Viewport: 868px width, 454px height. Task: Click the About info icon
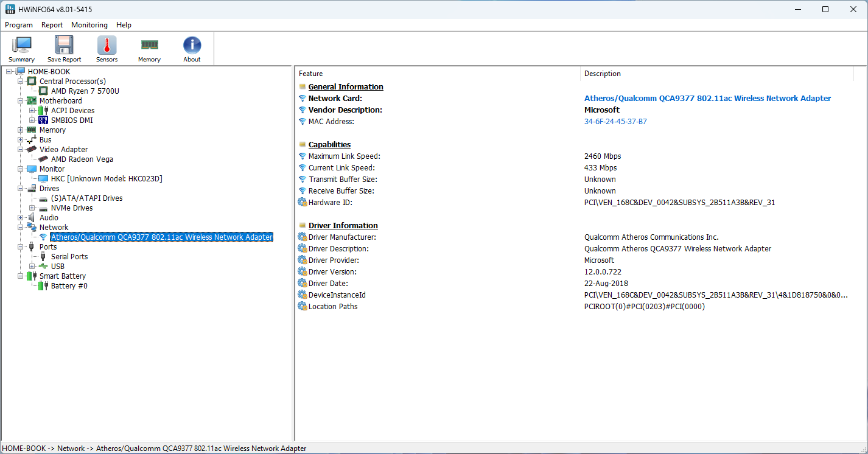tap(192, 45)
